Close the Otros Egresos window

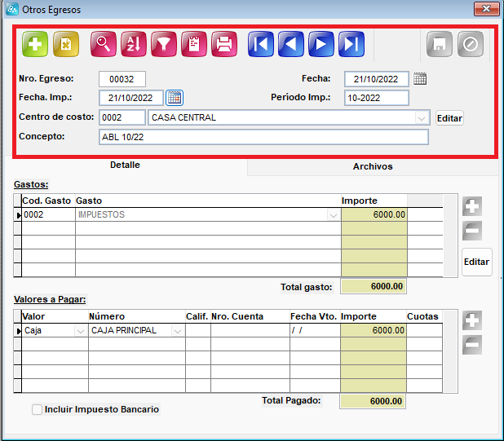point(486,9)
